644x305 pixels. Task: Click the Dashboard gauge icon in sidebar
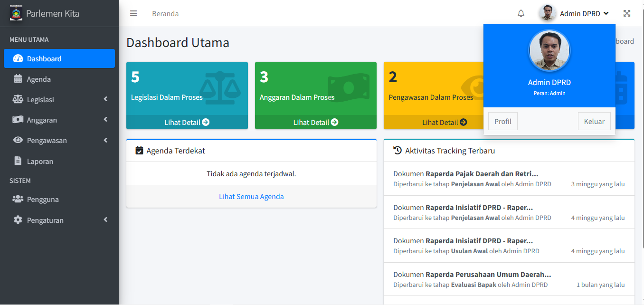point(18,58)
